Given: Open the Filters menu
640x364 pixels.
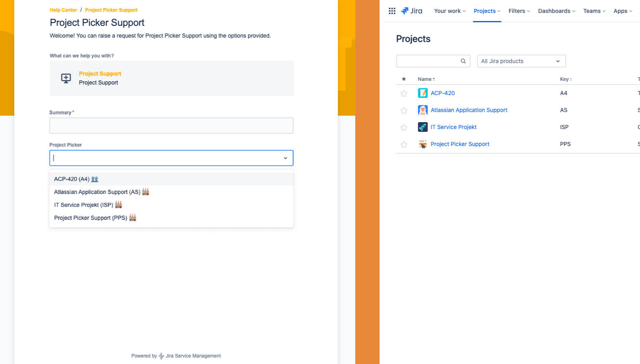Looking at the screenshot, I should [519, 11].
